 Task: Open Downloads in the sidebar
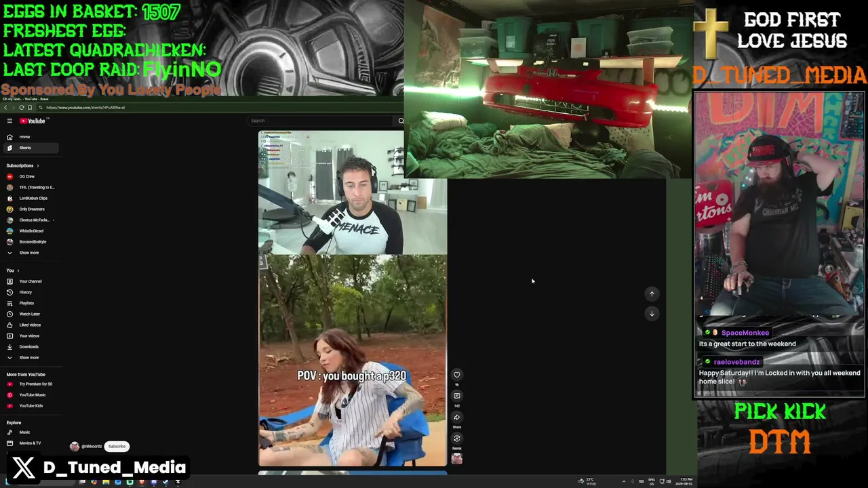click(31, 346)
